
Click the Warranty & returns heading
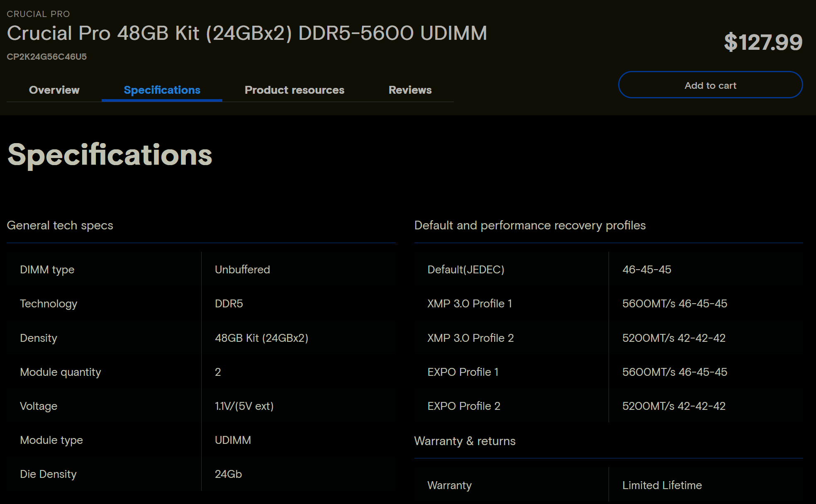tap(465, 441)
